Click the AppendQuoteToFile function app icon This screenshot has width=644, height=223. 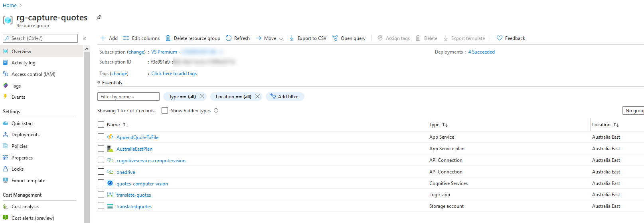pos(110,137)
